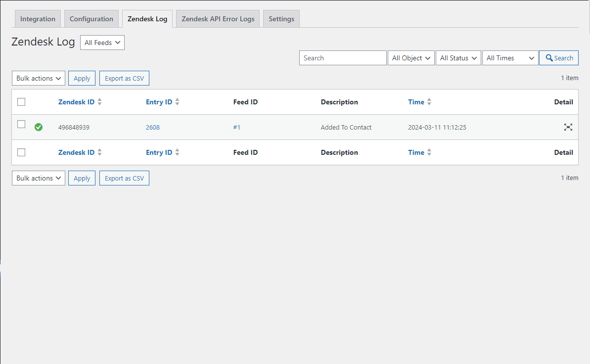Click Time header link in footer
The height and width of the screenshot is (364, 590).
coord(416,152)
